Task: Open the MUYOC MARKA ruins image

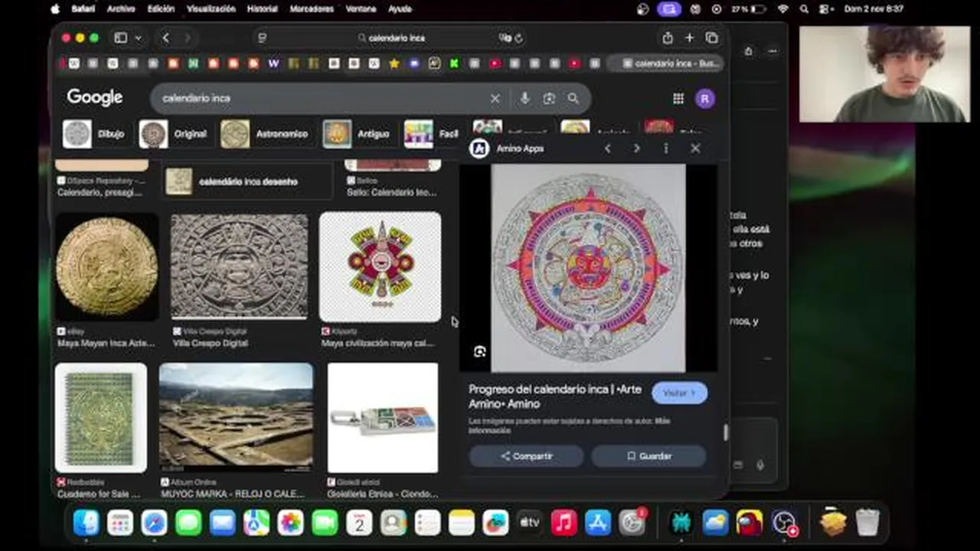Action: (x=236, y=418)
